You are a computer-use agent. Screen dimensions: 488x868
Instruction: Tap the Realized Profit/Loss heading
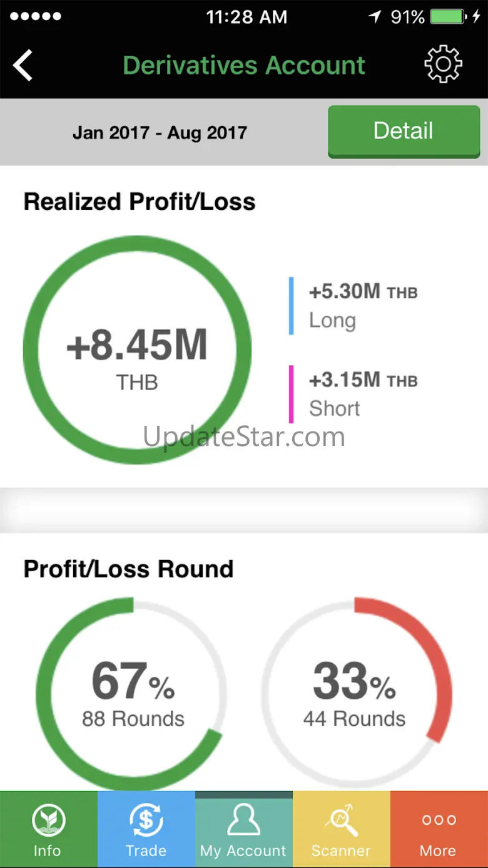click(140, 202)
